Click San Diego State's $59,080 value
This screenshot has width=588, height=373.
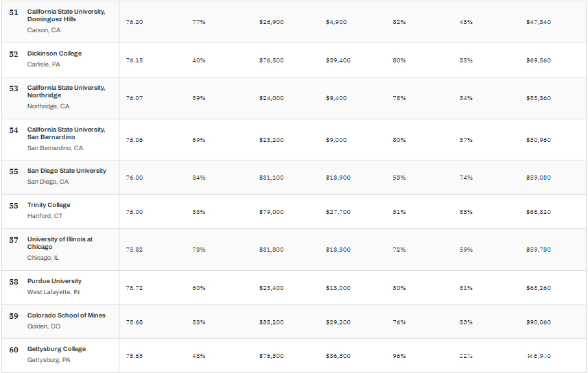coord(539,178)
